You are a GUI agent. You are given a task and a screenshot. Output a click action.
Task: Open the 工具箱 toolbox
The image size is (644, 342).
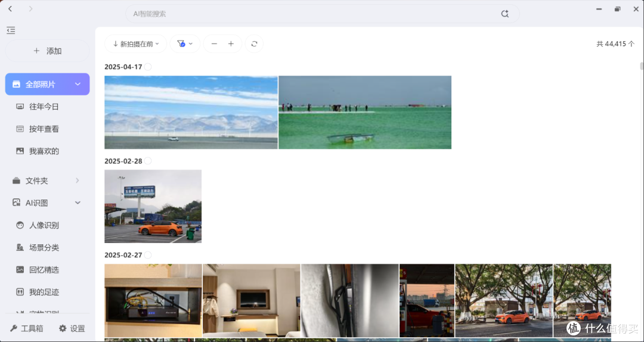(27, 328)
